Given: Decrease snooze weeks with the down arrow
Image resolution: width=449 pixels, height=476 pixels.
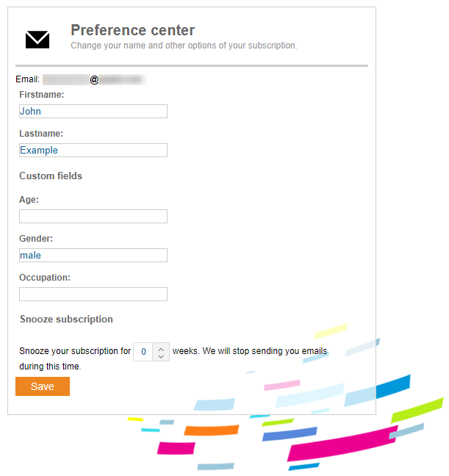Looking at the screenshot, I should coord(161,356).
